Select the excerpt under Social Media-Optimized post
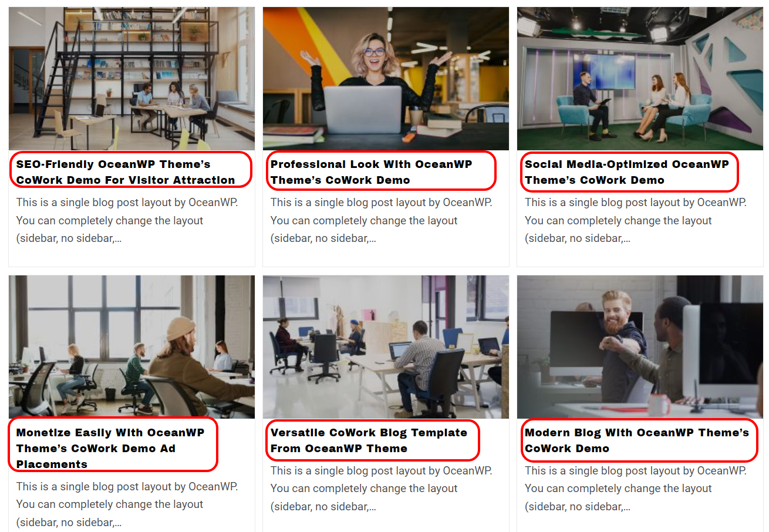 pyautogui.click(x=635, y=220)
